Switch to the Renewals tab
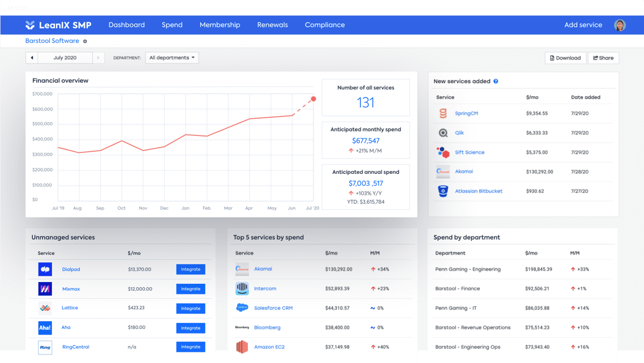This screenshot has width=644, height=363. pos(272,25)
